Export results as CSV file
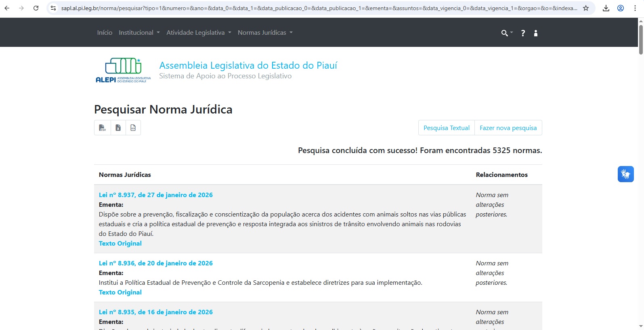This screenshot has height=330, width=644. pos(103,128)
